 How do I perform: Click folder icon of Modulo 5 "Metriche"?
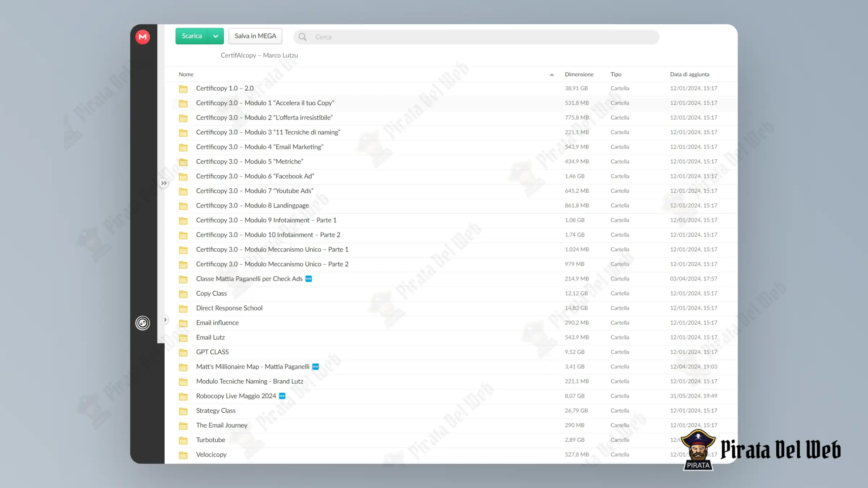point(183,162)
